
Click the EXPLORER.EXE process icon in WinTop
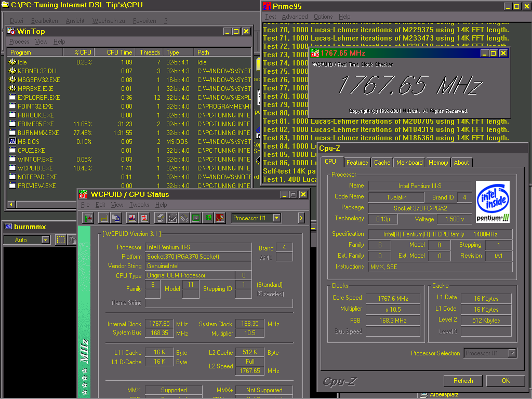tap(12, 97)
